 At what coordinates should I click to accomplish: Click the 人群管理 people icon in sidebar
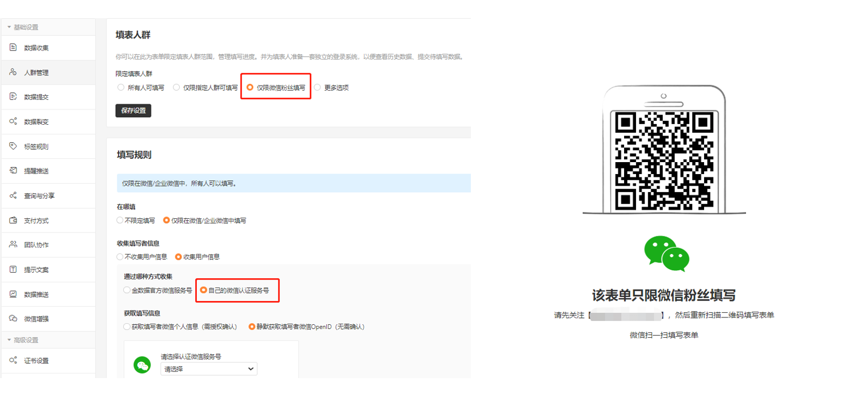coord(13,72)
